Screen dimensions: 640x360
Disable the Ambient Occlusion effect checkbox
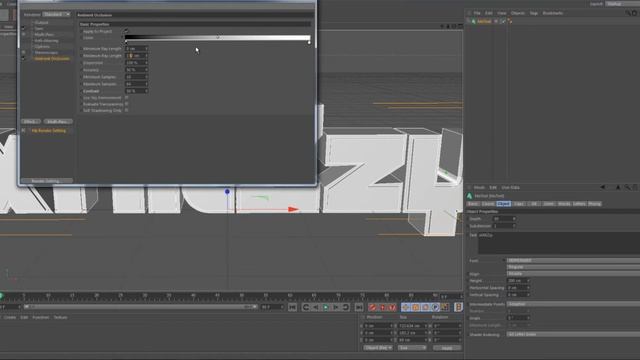click(23, 59)
